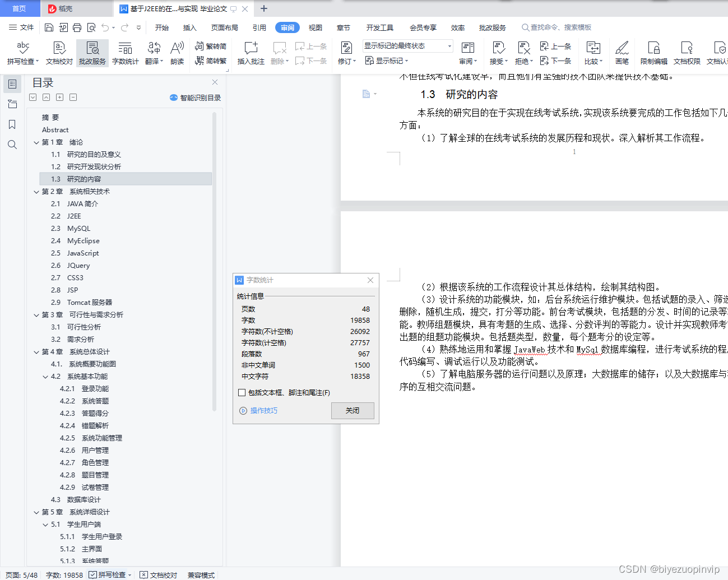Select the 文档校对 proofreading tool
The height and width of the screenshot is (580, 728).
point(61,53)
